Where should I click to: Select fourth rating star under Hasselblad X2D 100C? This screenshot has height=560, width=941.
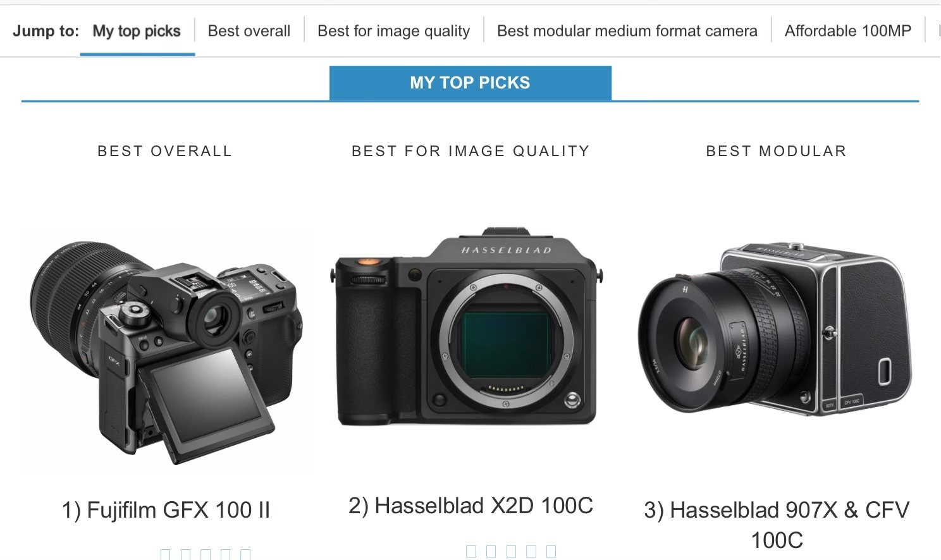click(531, 551)
